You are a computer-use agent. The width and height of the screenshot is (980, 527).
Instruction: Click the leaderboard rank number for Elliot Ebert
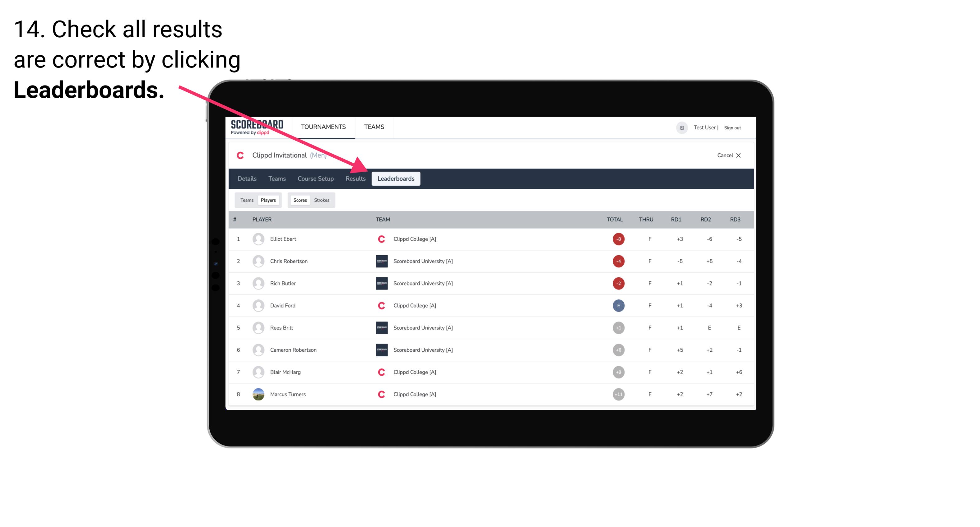[238, 239]
